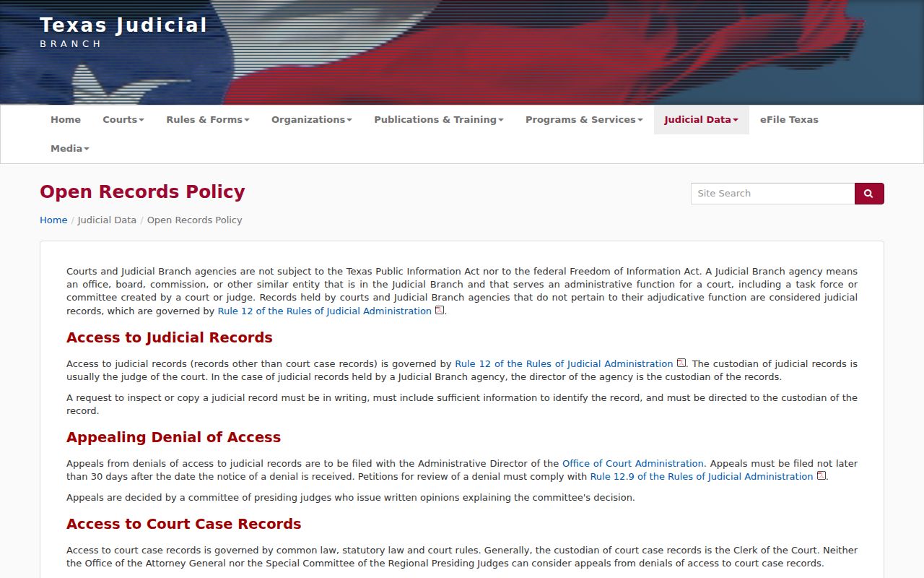Open Rule 12.9 of the Rules link
924x578 pixels.
(x=702, y=477)
